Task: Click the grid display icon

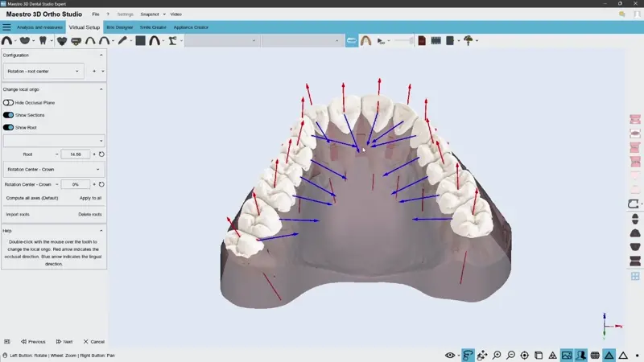Action: (595, 355)
